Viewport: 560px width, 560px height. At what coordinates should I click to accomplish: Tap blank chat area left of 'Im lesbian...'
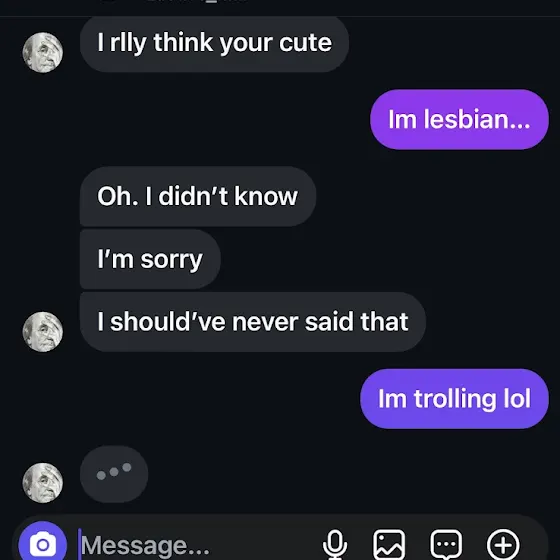(186, 119)
